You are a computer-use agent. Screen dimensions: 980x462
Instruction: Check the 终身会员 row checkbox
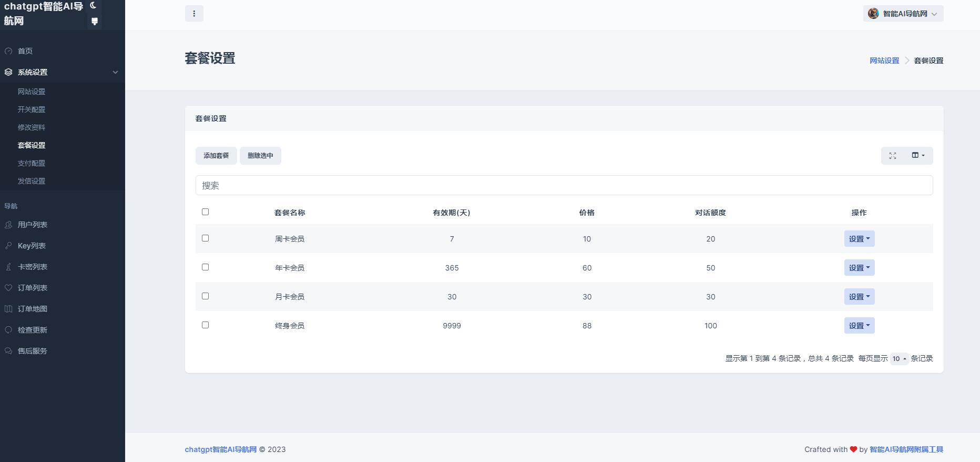coord(205,325)
